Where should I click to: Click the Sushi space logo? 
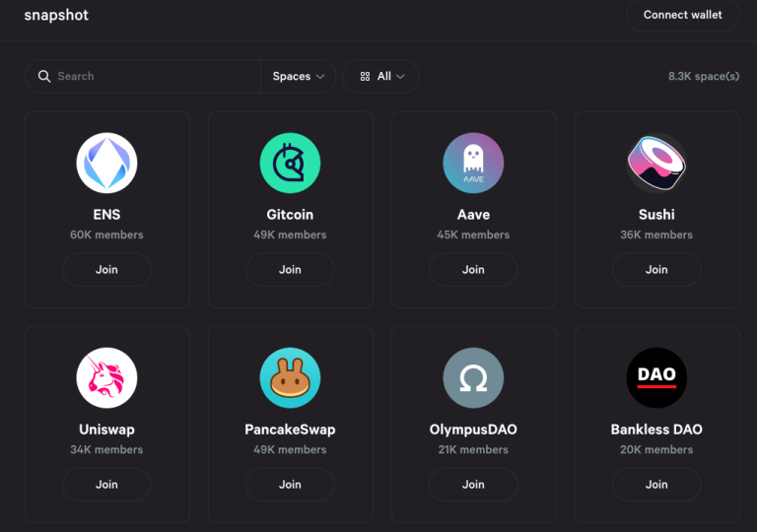[656, 163]
